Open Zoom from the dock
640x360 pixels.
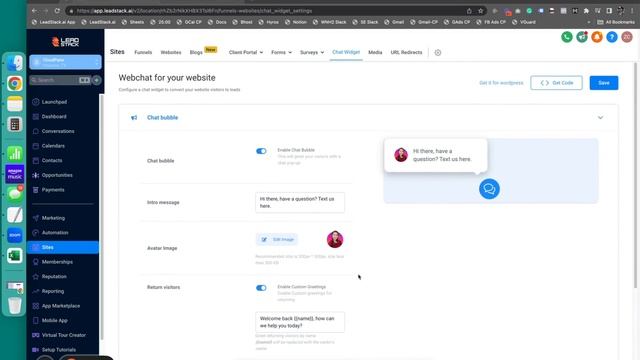tap(15, 235)
